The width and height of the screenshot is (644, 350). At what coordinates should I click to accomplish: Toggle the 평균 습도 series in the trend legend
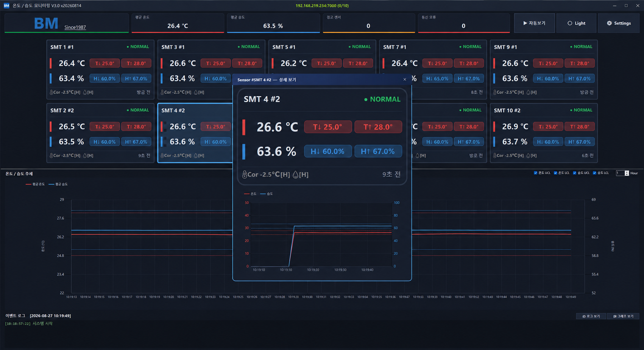pyautogui.click(x=58, y=184)
